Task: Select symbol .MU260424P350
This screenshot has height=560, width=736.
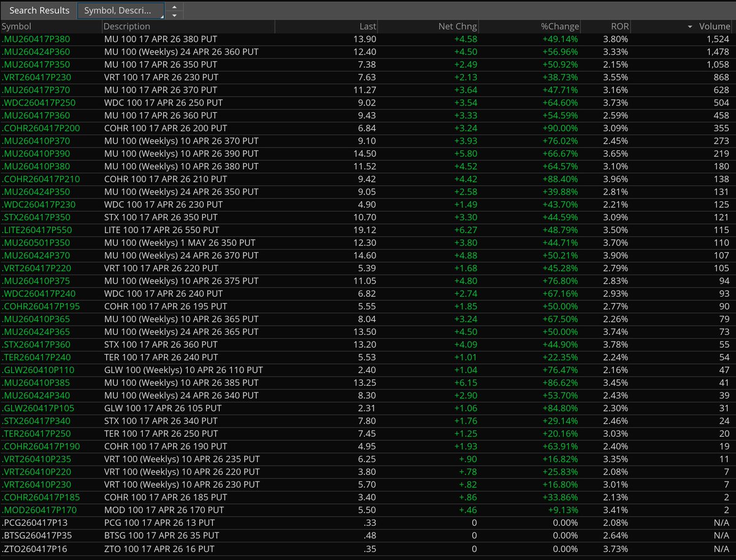Action: pyautogui.click(x=36, y=192)
